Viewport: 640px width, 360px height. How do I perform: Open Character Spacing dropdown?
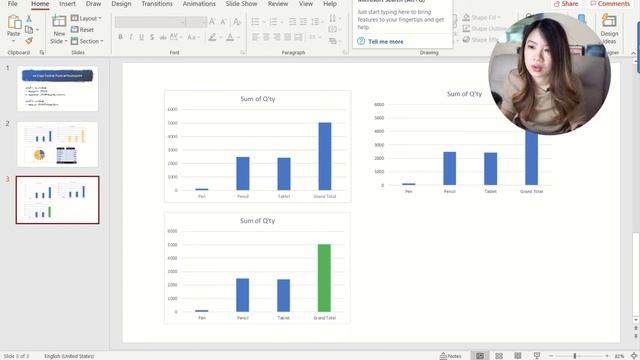click(175, 37)
